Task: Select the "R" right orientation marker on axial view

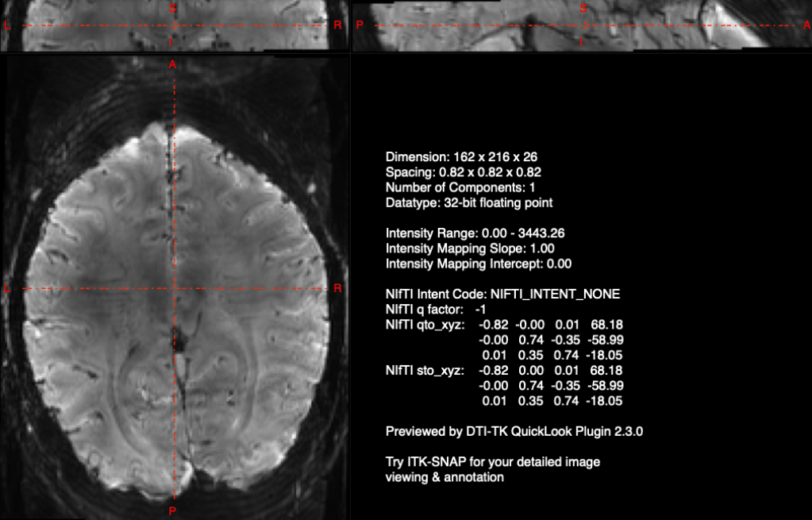Action: [339, 287]
